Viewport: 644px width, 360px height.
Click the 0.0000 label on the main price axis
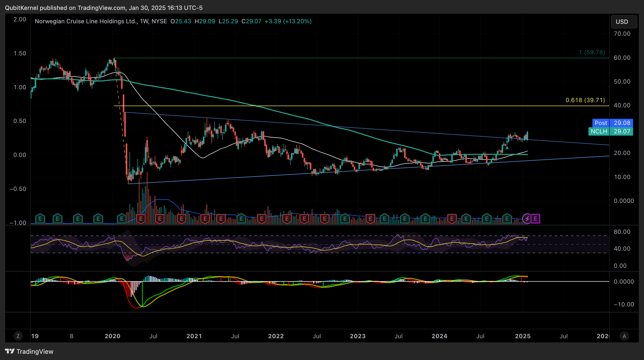pos(624,201)
